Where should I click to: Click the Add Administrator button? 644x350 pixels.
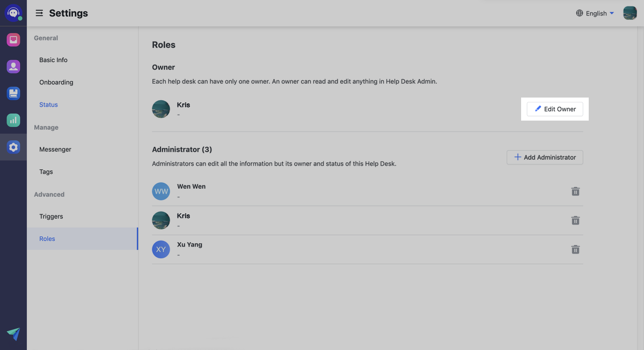pyautogui.click(x=545, y=157)
